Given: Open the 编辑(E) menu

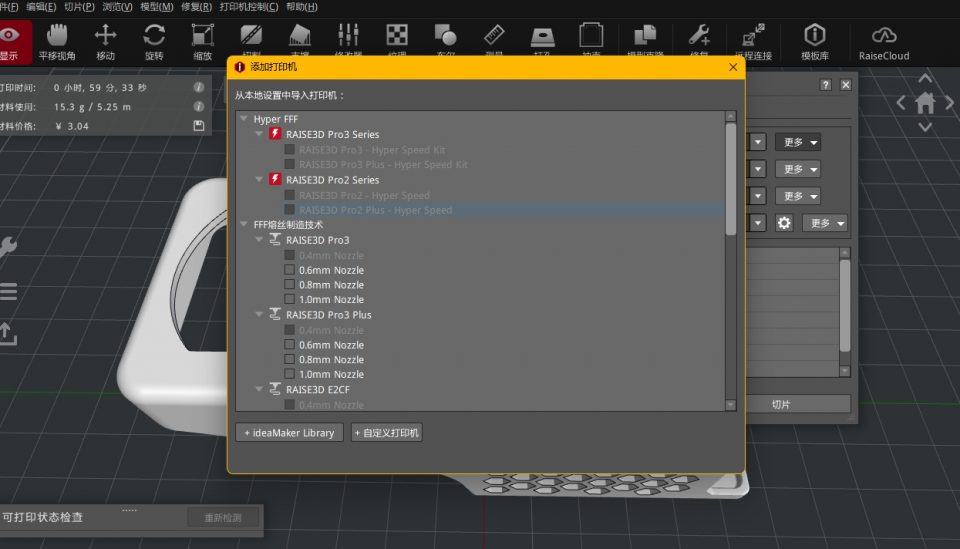Looking at the screenshot, I should [41, 7].
